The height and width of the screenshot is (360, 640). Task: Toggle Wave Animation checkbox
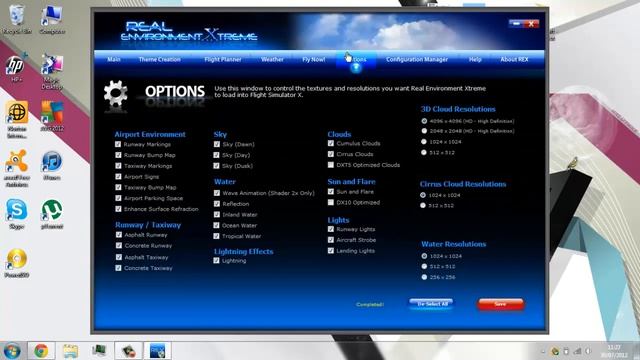coord(217,193)
